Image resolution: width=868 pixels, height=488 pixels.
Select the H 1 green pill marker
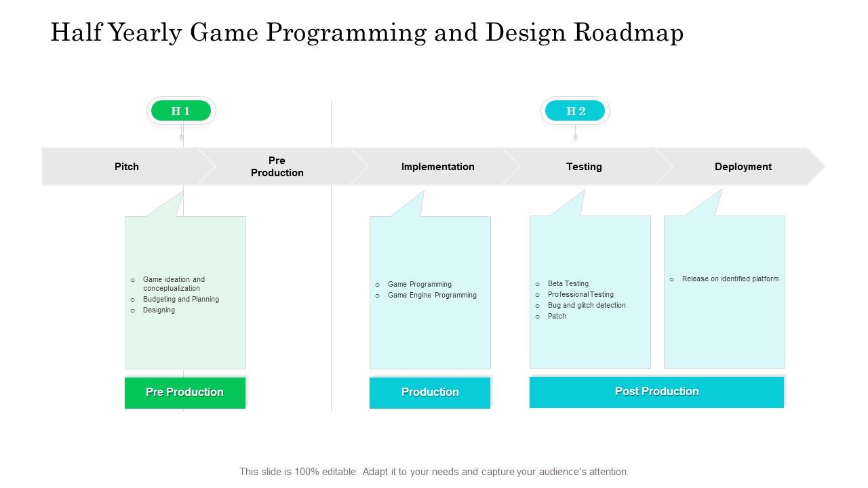click(181, 110)
